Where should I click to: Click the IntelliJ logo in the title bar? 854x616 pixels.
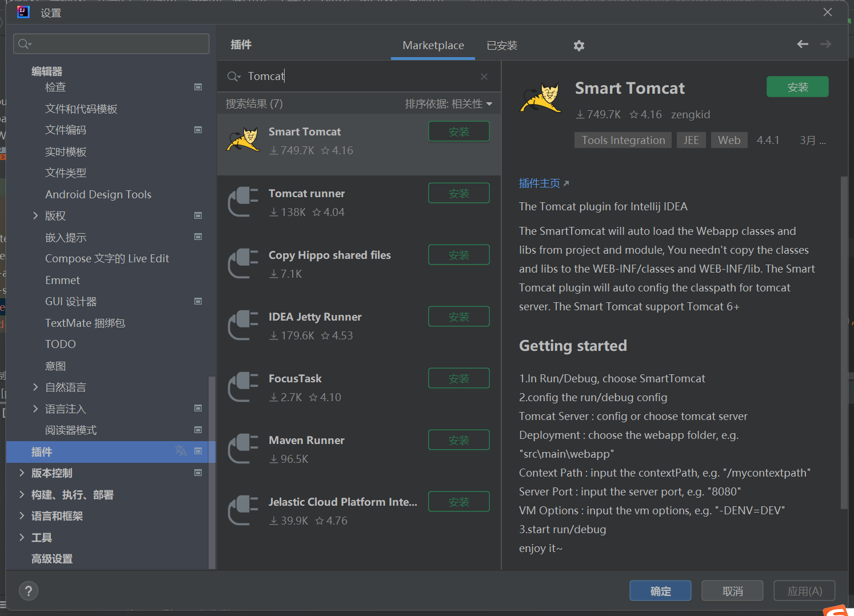23,12
